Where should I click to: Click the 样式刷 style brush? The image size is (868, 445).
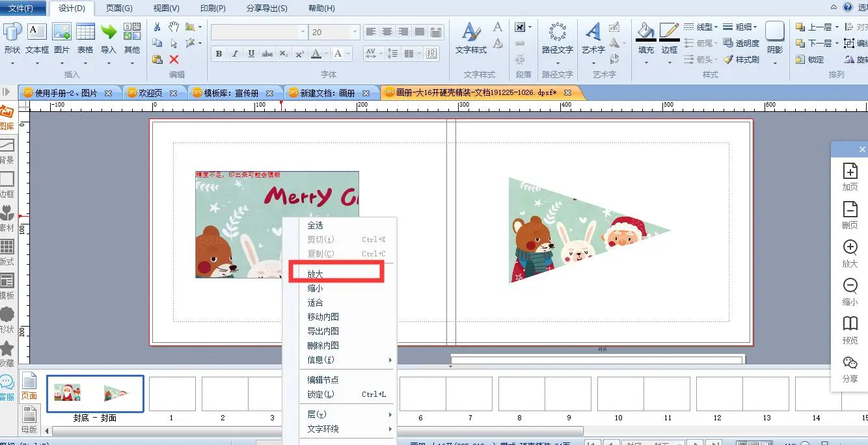pyautogui.click(x=741, y=59)
